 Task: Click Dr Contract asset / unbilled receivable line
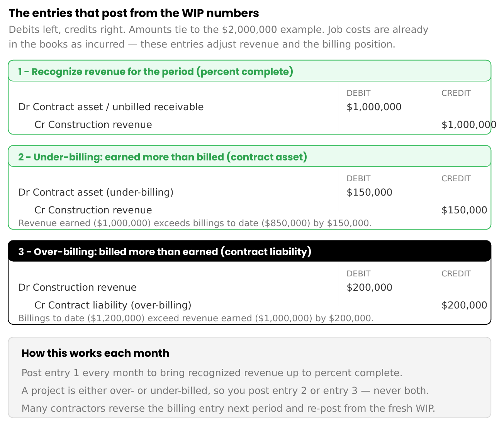tap(111, 107)
